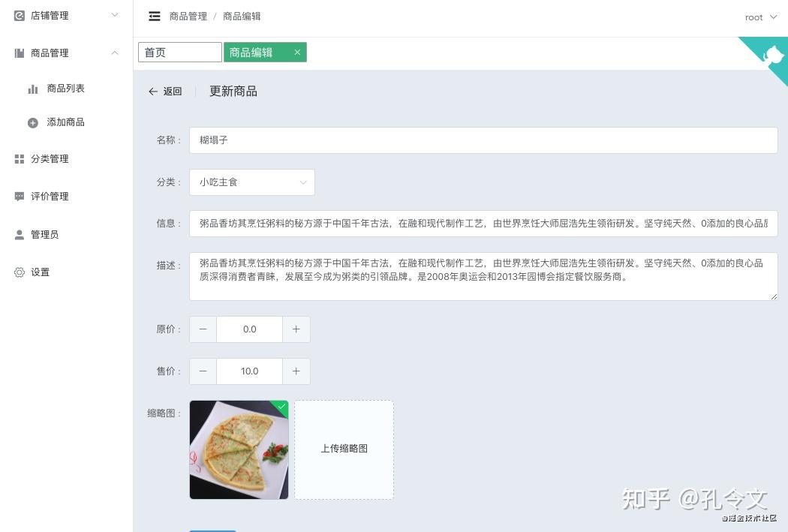Open 评价管理 via its chat icon

(x=19, y=197)
